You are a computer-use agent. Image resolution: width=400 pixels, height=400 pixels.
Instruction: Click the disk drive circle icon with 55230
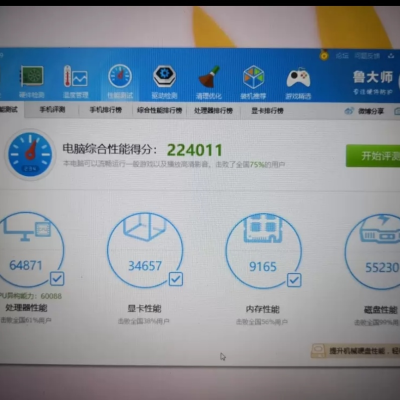tap(372, 252)
